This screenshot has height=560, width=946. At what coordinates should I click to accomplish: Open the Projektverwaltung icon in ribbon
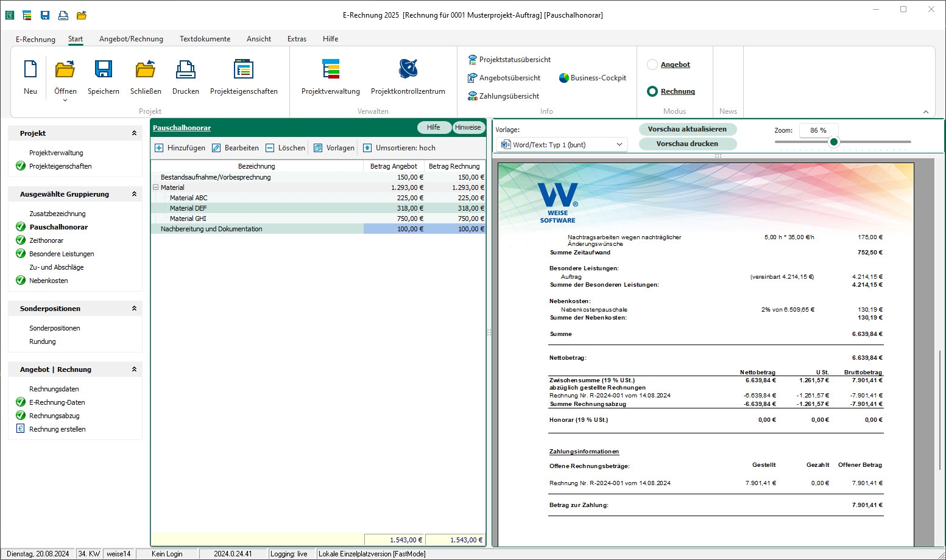[330, 69]
